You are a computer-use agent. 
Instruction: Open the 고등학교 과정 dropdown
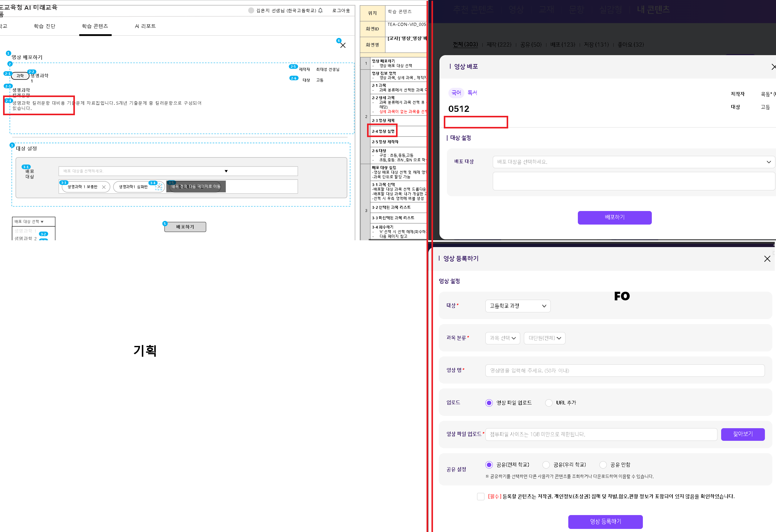click(517, 306)
